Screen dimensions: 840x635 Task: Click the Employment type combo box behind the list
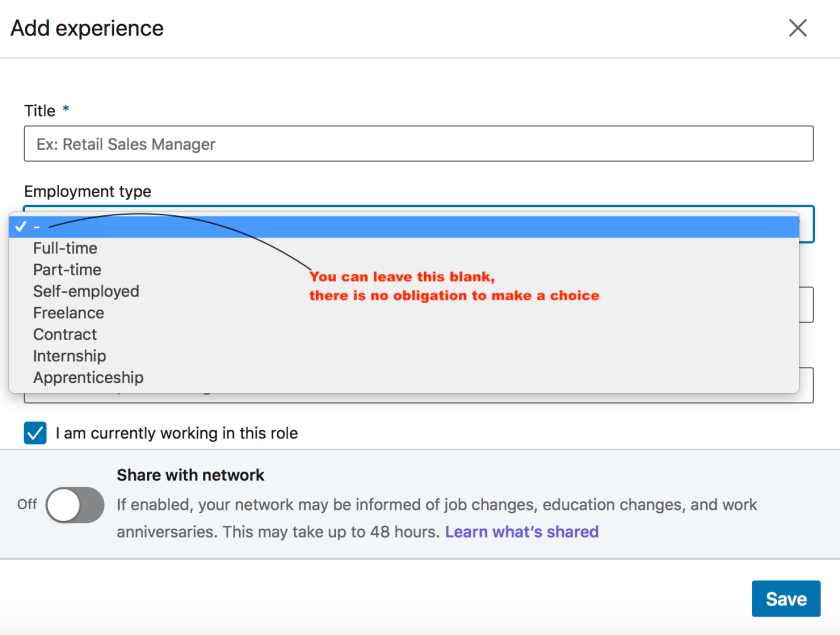tap(806, 224)
